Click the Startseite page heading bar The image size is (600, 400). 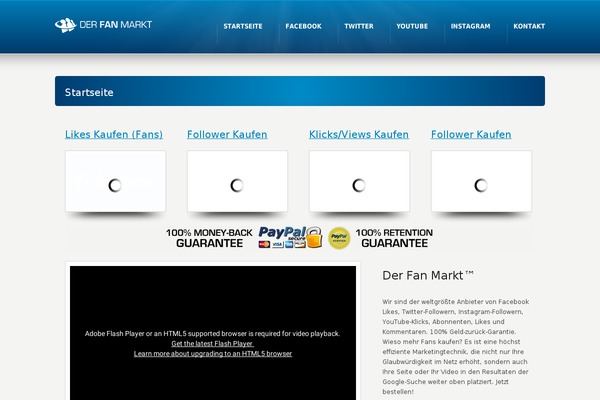(x=300, y=91)
